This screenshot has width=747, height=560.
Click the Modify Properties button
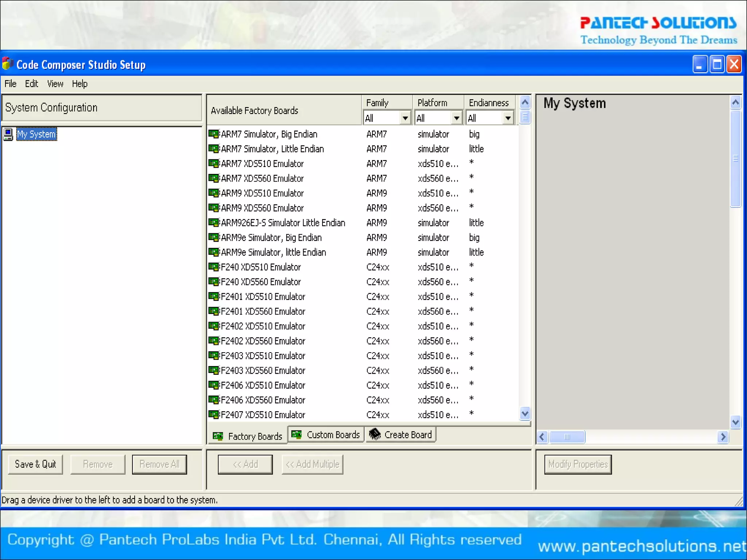point(578,464)
